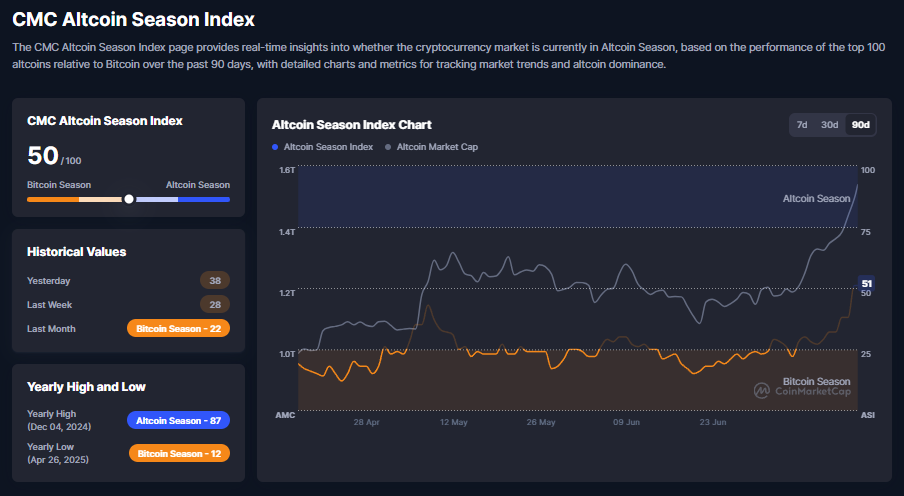
Task: Click the 50 index value
Action: [x=43, y=155]
